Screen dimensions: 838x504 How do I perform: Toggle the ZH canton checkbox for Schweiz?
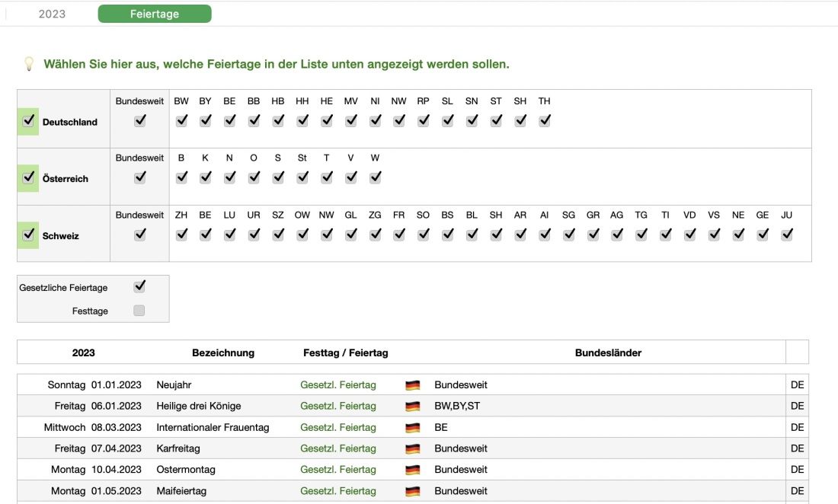click(181, 234)
